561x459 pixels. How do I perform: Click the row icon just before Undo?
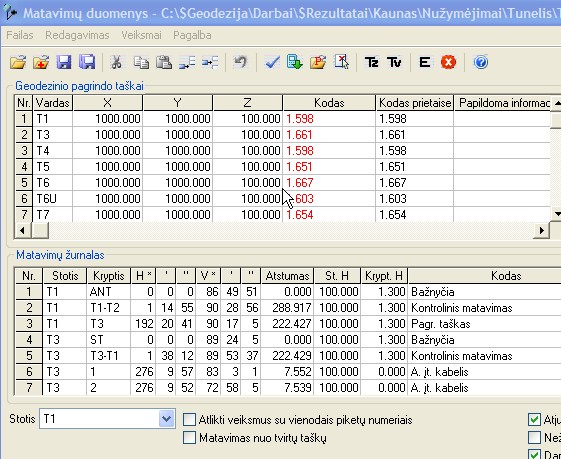[210, 63]
